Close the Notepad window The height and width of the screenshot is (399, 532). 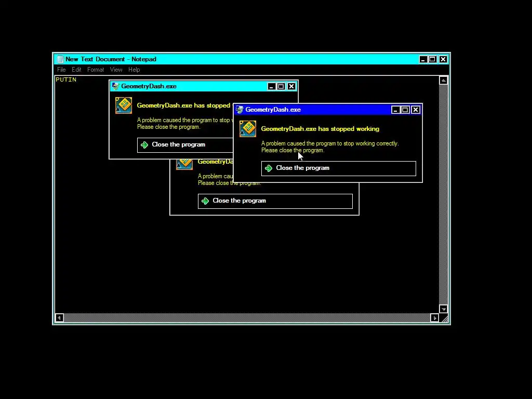443,59
